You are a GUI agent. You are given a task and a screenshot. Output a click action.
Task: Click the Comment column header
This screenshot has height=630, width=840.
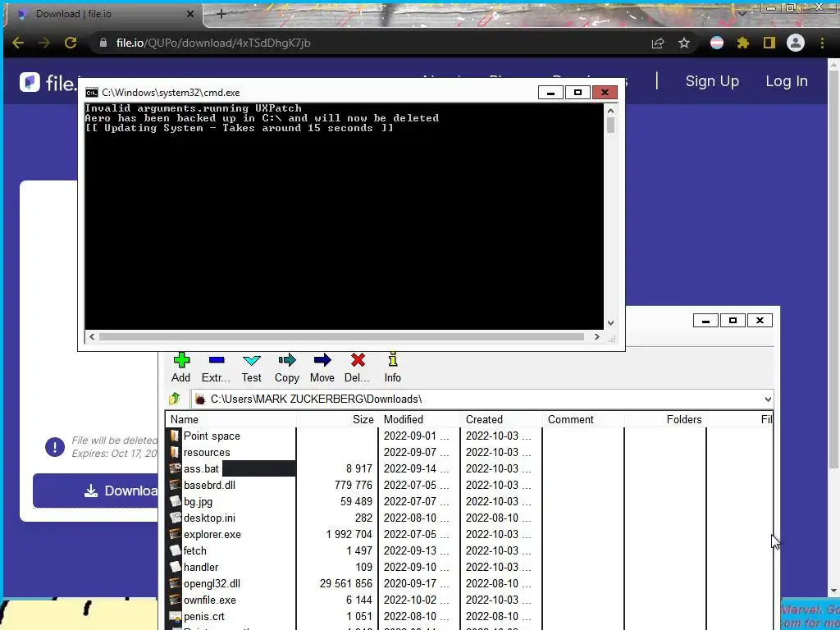tap(583, 419)
